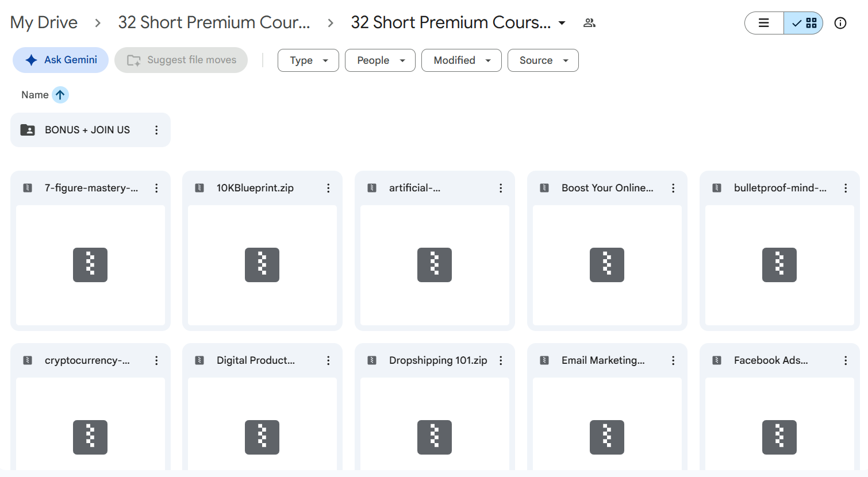Click the Suggest file moves button
The height and width of the screenshot is (477, 868).
[x=181, y=60]
